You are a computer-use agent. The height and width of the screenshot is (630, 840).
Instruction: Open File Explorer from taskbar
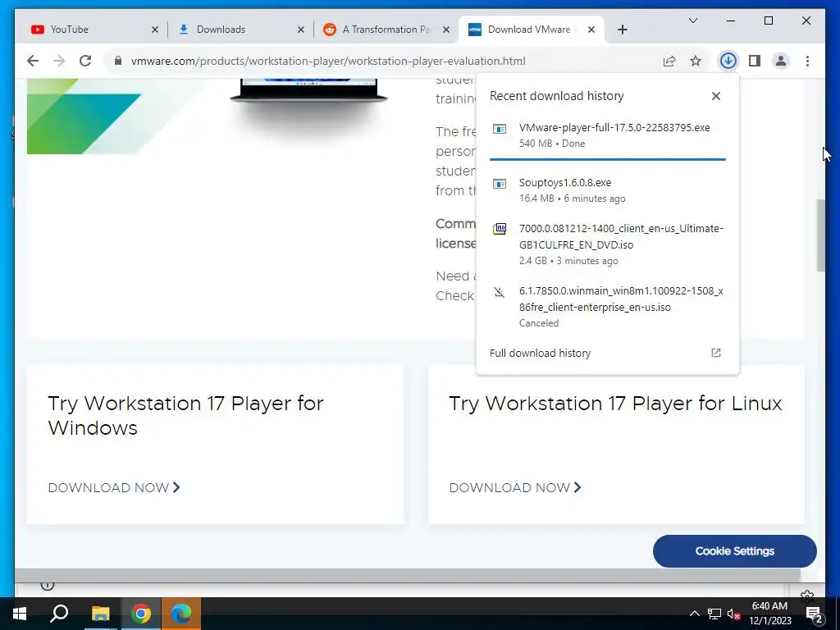pyautogui.click(x=100, y=614)
